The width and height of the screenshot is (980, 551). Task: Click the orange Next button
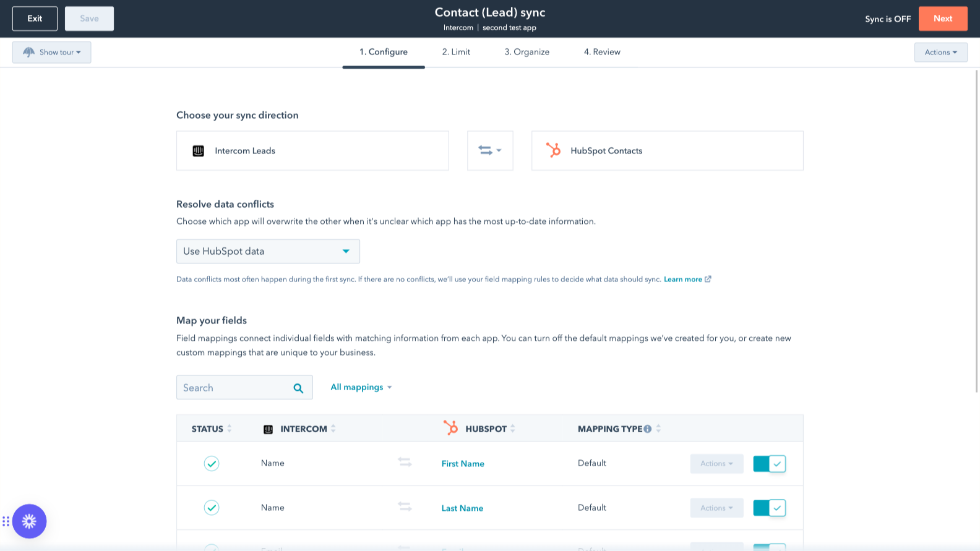pos(942,19)
